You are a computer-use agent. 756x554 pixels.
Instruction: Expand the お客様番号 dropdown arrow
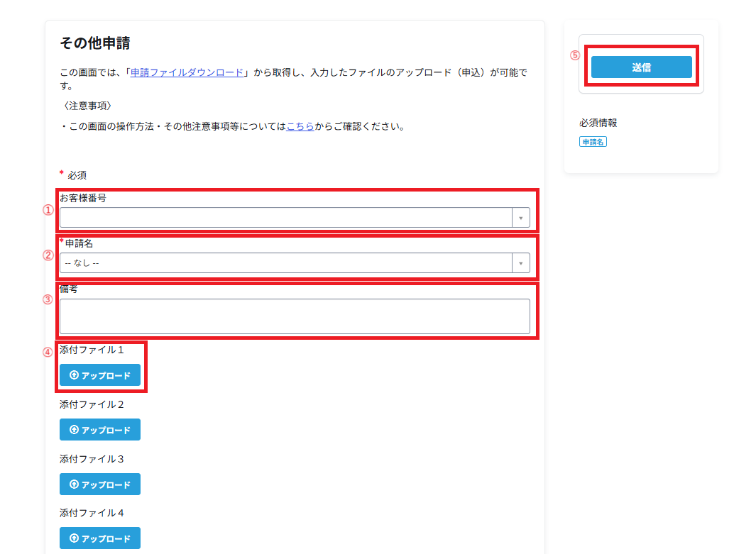click(x=520, y=218)
